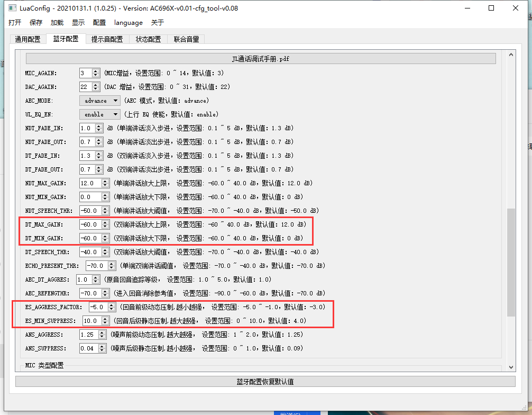
Task: Increase MIC_AGAIN using its up arrow
Action: pos(96,71)
